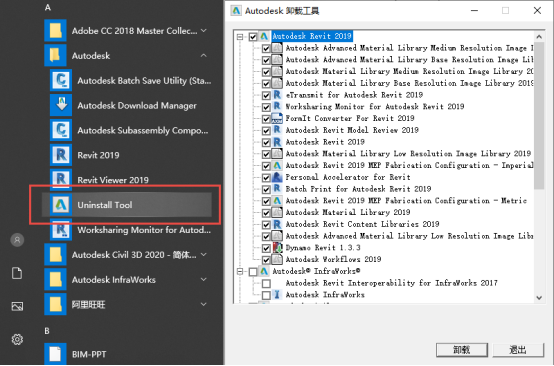Click eTransmit for Autodesk Revit 2019 icon

pyautogui.click(x=277, y=95)
